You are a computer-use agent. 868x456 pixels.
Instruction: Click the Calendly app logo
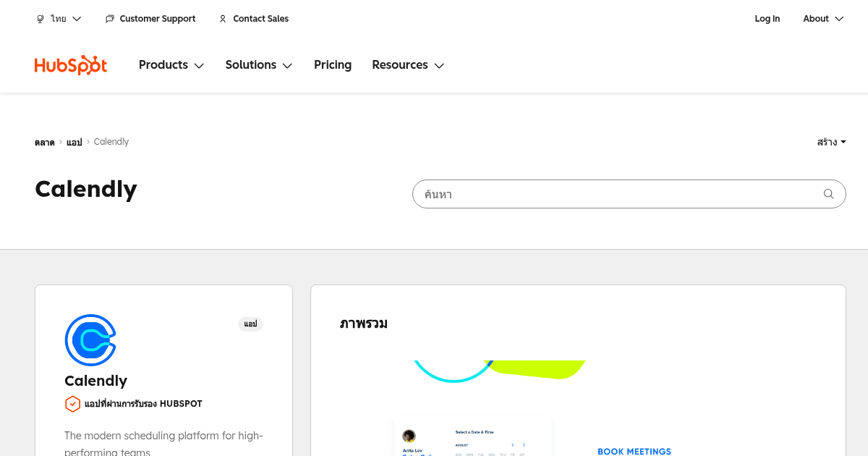click(x=90, y=340)
